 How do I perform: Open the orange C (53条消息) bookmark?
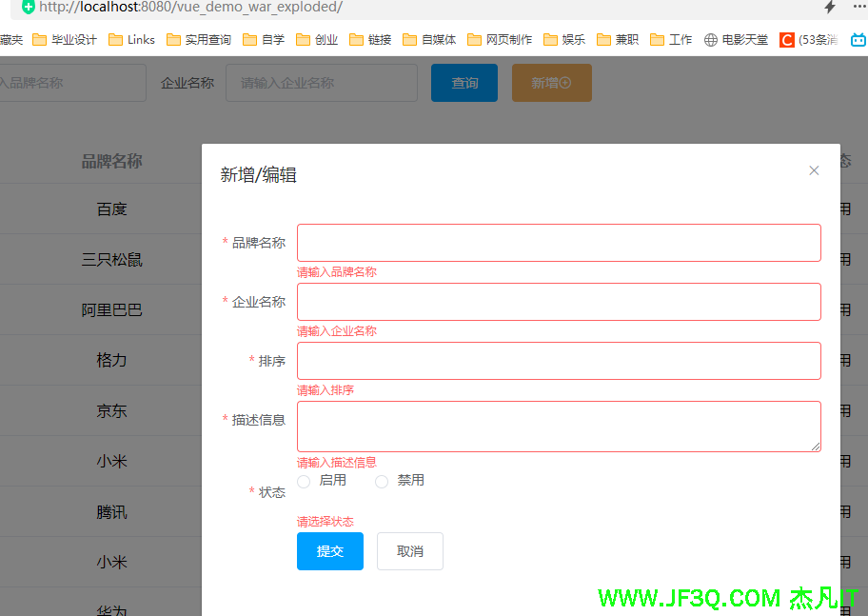pos(808,40)
